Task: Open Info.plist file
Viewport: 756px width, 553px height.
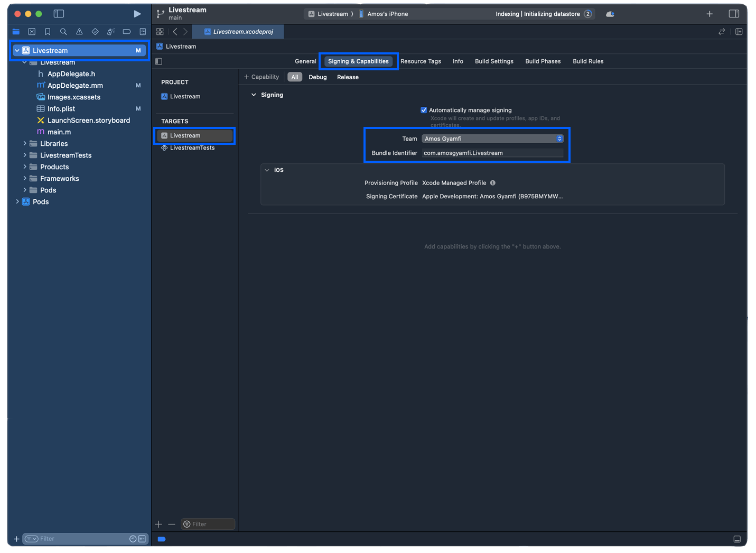Action: click(x=61, y=109)
